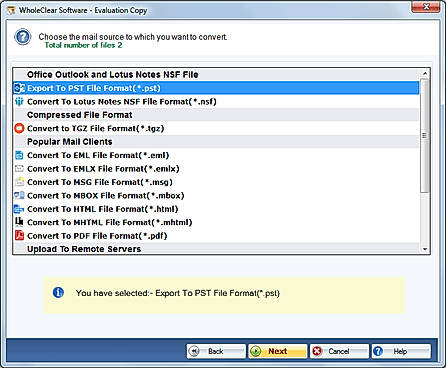Click the MBOX file format icon
This screenshot has height=368, width=446.
click(19, 195)
